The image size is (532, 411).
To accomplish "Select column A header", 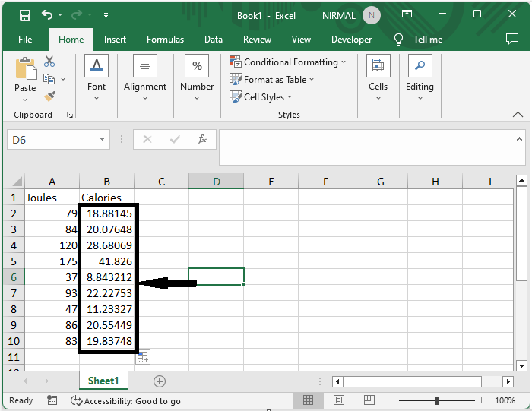I will coord(52,182).
